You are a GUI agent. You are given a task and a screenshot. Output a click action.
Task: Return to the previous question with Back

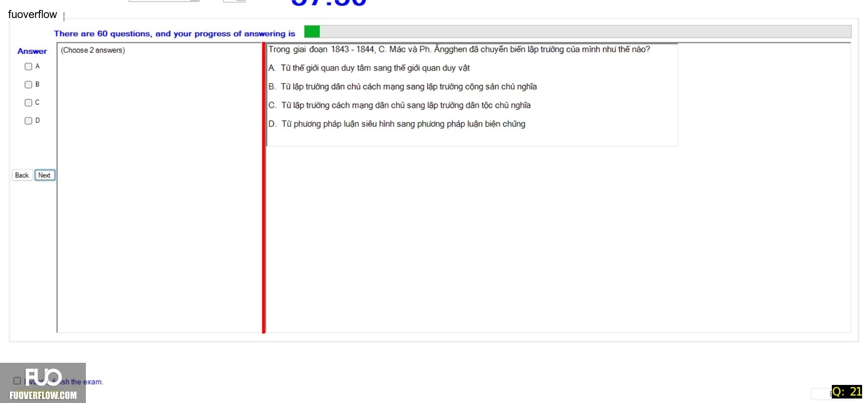point(22,175)
